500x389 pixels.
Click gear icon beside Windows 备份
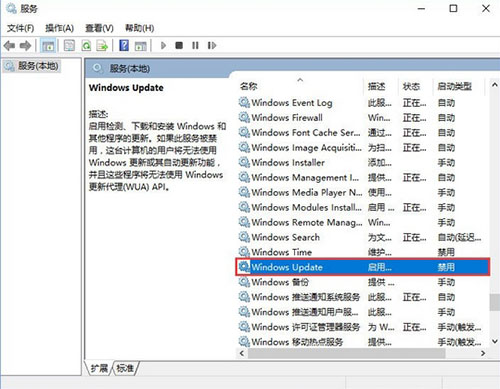(244, 282)
